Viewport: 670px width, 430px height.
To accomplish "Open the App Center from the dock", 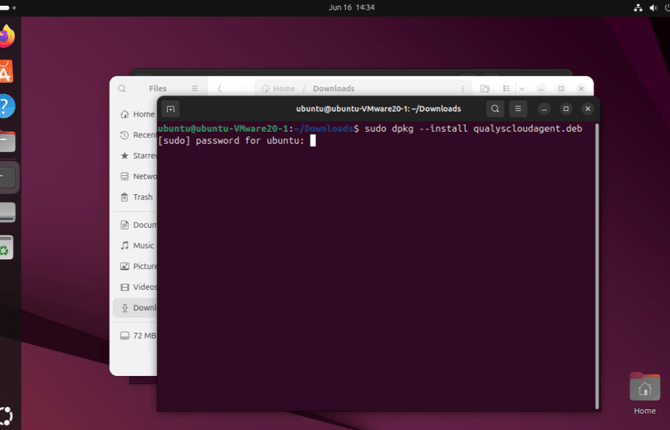I will tap(6, 71).
